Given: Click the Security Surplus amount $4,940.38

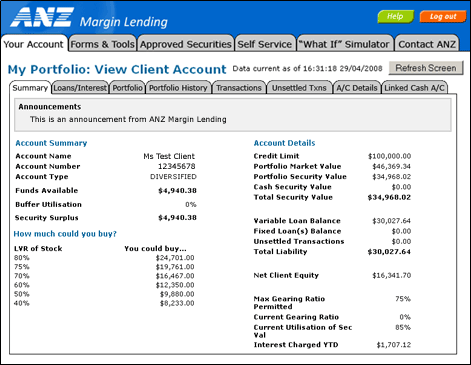Looking at the screenshot, I should (177, 218).
